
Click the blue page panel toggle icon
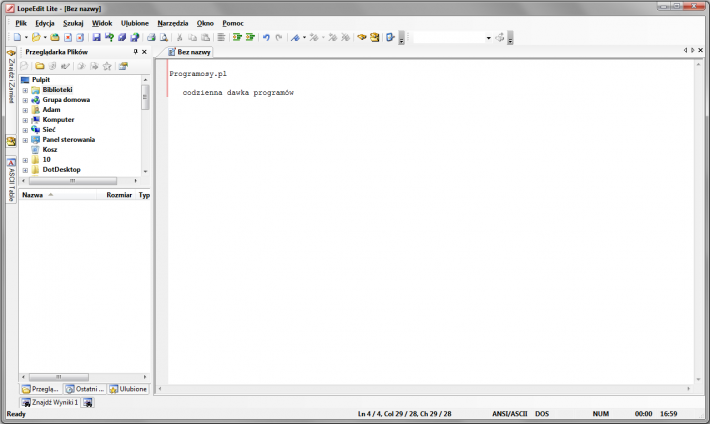tap(390, 38)
